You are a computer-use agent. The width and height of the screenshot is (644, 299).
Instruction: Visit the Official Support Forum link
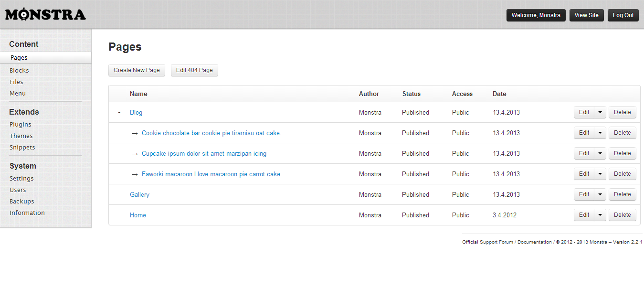pyautogui.click(x=487, y=242)
